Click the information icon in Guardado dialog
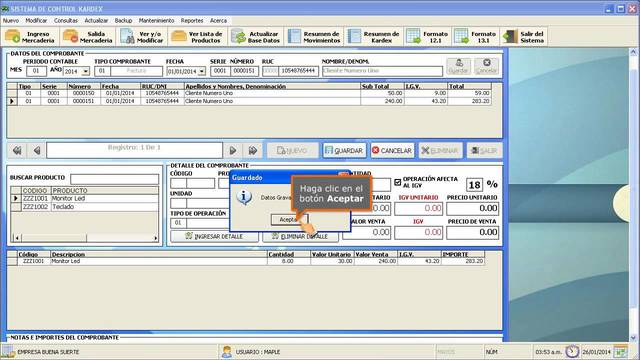The height and width of the screenshot is (360, 640). pyautogui.click(x=244, y=198)
